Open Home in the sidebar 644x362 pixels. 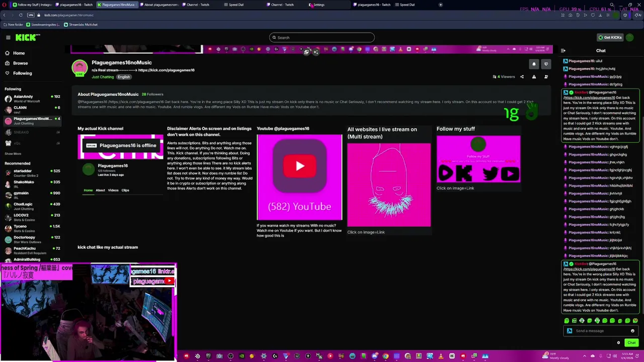pos(19,53)
